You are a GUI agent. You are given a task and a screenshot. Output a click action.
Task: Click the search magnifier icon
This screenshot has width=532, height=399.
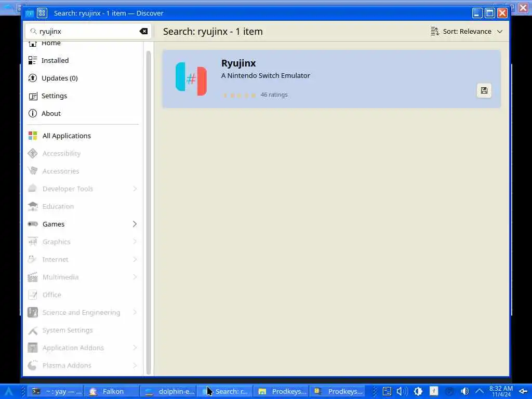tap(33, 31)
